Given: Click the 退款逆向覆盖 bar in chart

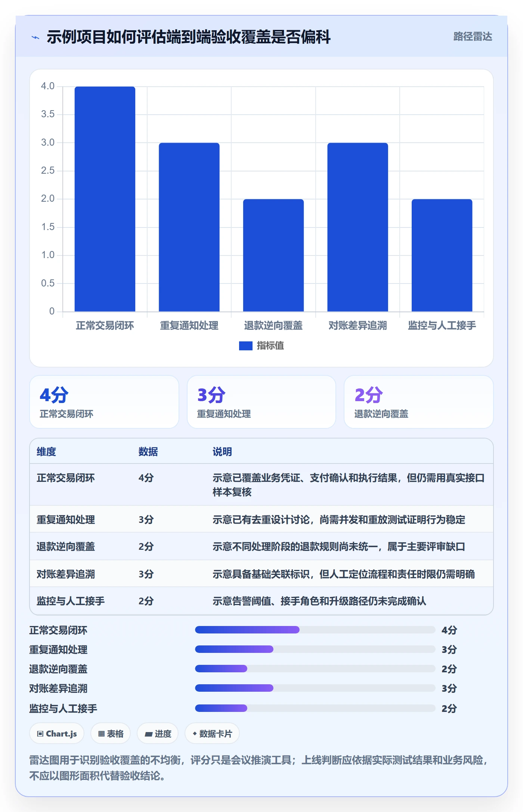Looking at the screenshot, I should 273,255.
